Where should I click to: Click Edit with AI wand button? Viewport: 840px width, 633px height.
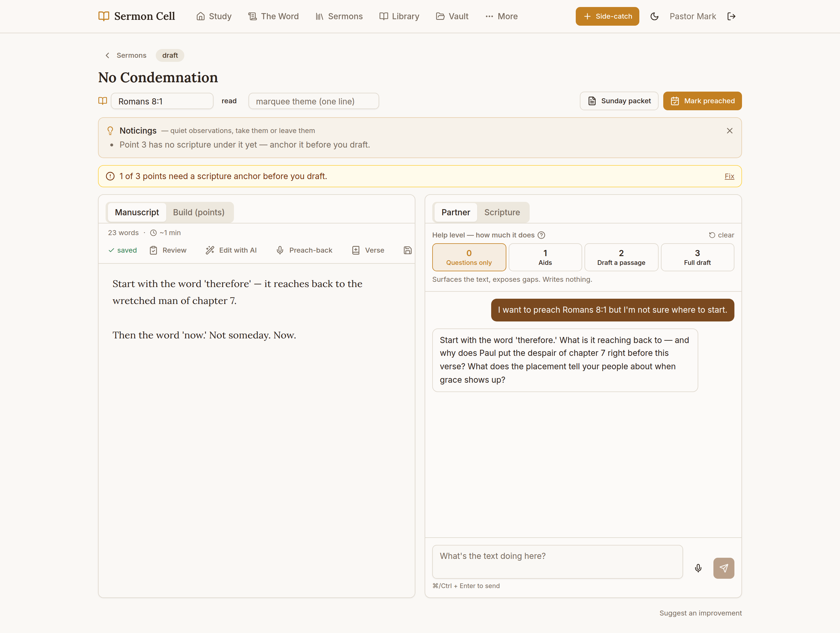(231, 250)
